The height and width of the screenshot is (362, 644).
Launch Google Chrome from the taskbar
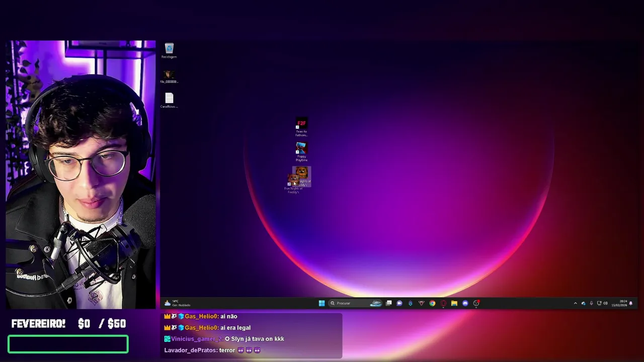click(x=432, y=303)
